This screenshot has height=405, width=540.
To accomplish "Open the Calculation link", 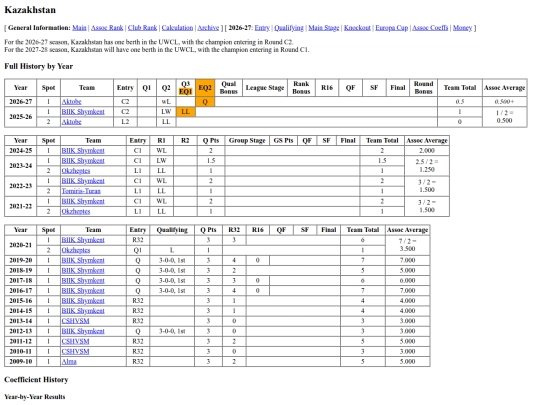I will click(x=177, y=28).
